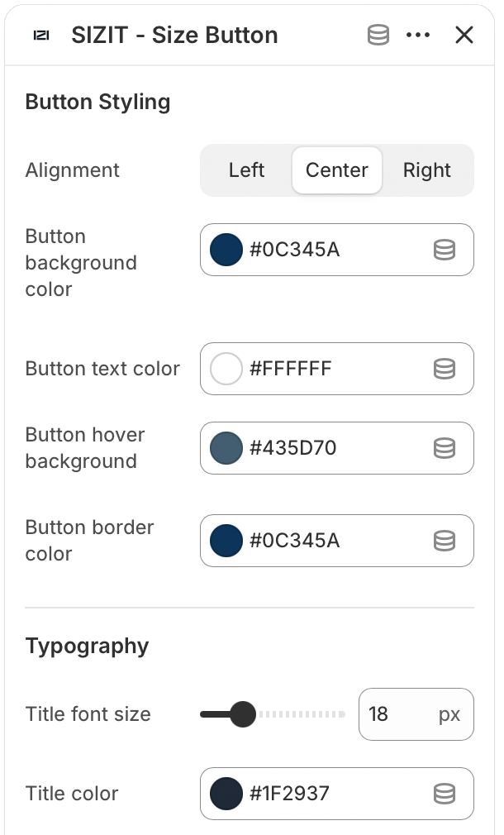Open the button background color swatch

(x=226, y=250)
